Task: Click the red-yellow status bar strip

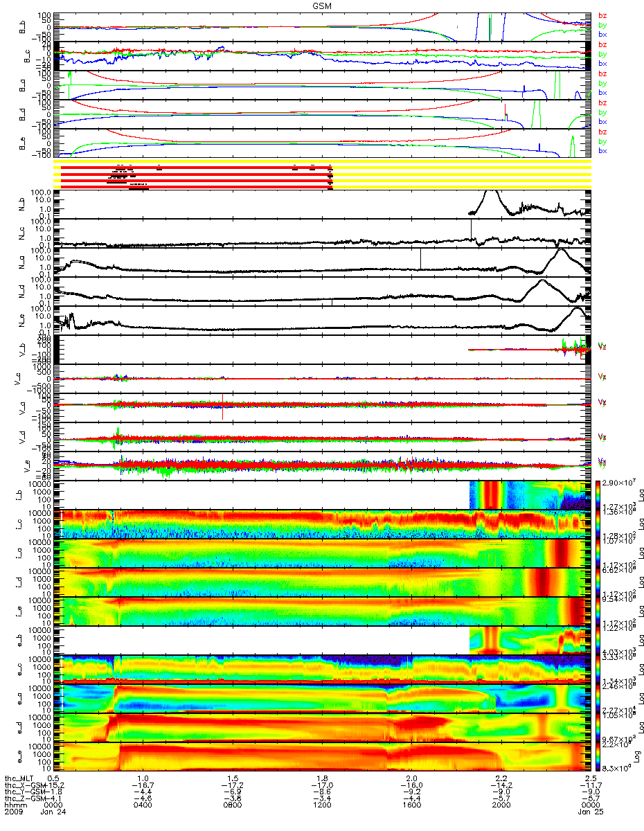Action: click(323, 176)
